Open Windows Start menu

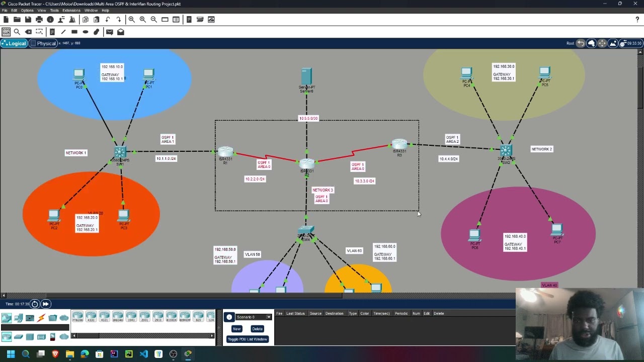[11, 354]
